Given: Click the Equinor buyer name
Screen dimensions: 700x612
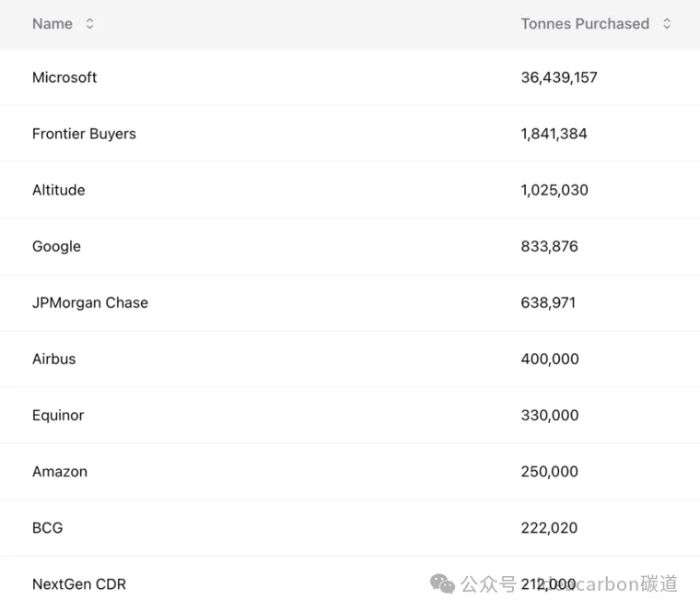Looking at the screenshot, I should tap(58, 415).
